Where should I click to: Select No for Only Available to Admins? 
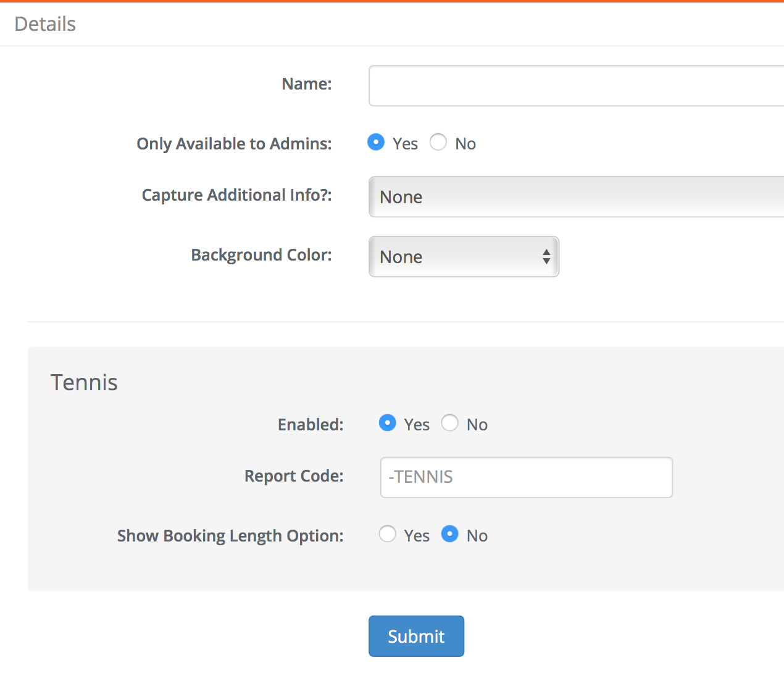coord(438,142)
